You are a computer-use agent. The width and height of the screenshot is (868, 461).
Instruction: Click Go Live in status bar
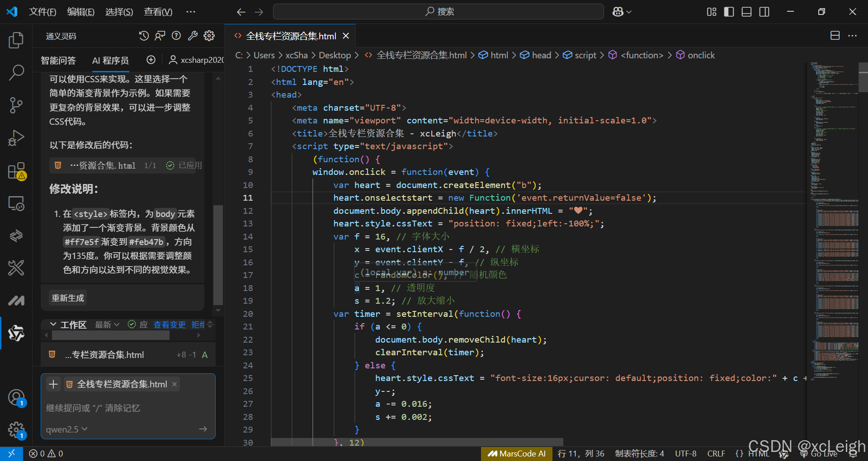819,454
